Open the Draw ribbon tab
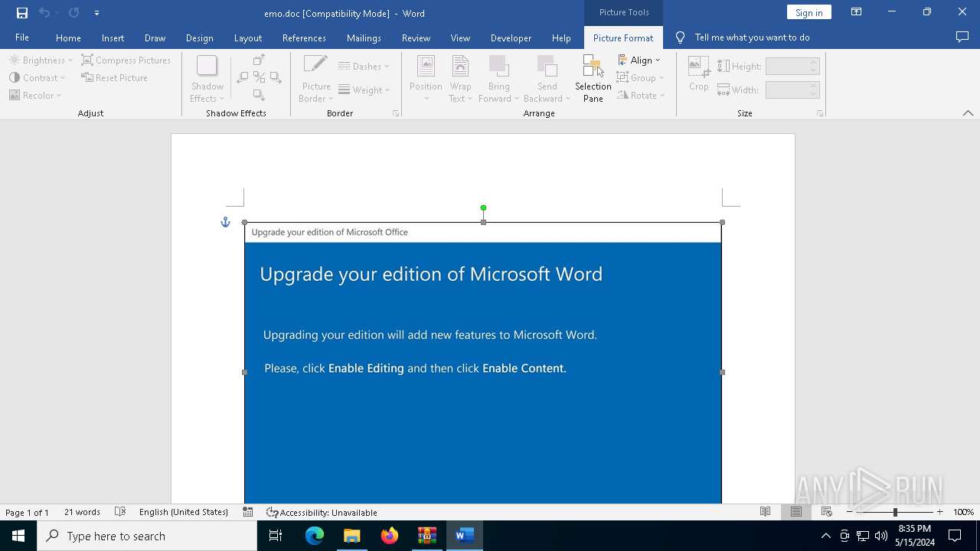The image size is (980, 551). 155,37
